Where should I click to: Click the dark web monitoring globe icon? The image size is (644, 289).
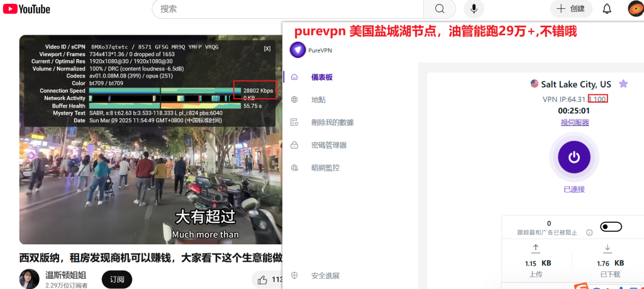(294, 167)
